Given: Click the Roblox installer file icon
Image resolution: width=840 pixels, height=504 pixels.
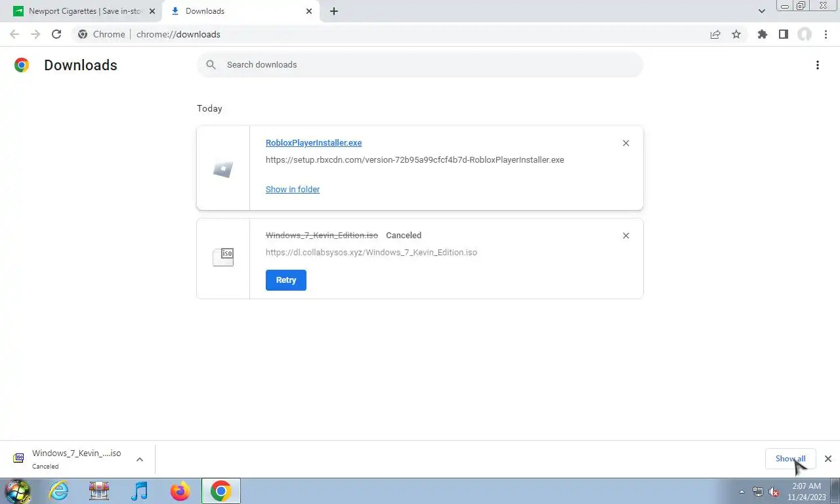Looking at the screenshot, I should click(223, 169).
